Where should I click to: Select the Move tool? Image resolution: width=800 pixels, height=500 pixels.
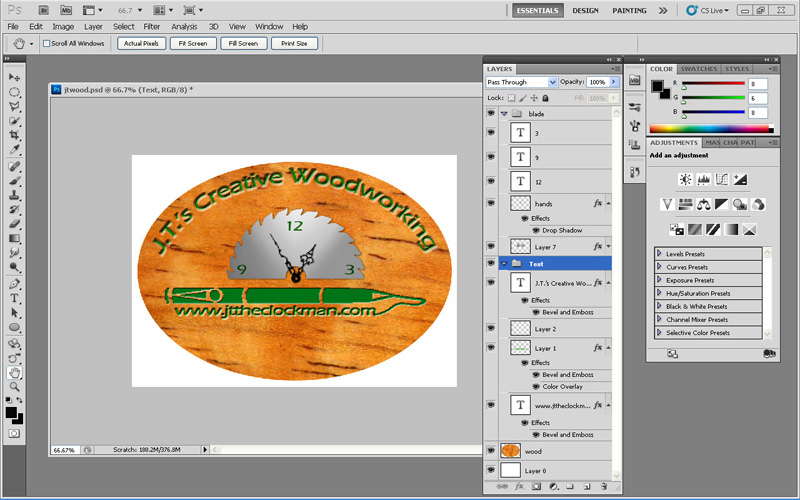click(14, 77)
